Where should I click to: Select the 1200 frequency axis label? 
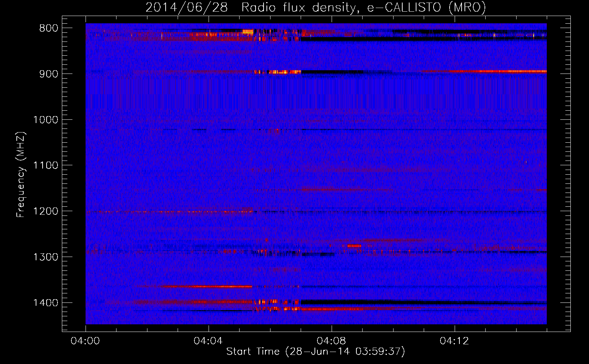coord(46,211)
